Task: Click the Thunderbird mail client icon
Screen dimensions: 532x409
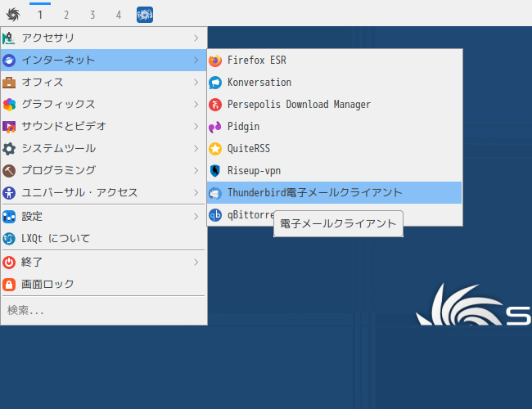Action: [x=215, y=192]
